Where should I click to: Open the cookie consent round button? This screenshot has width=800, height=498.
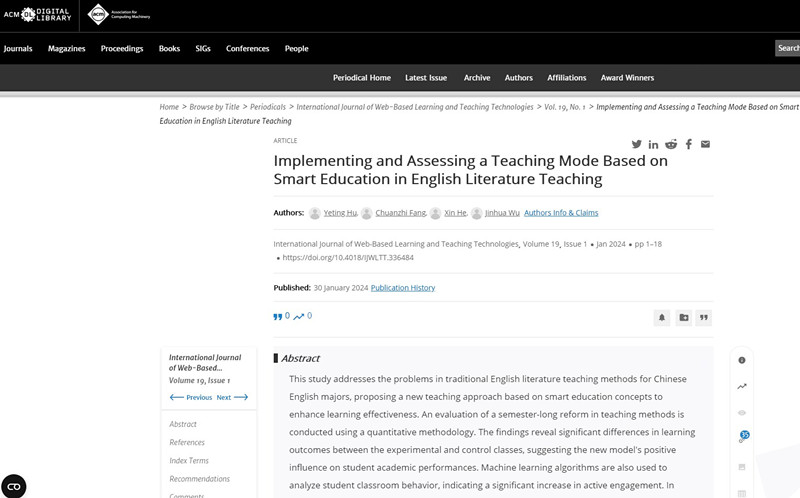14,486
